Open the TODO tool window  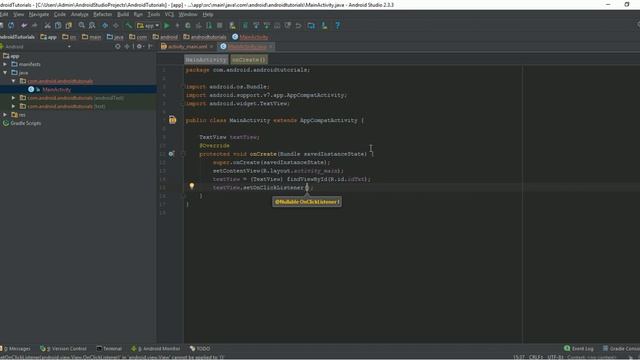(x=200, y=349)
